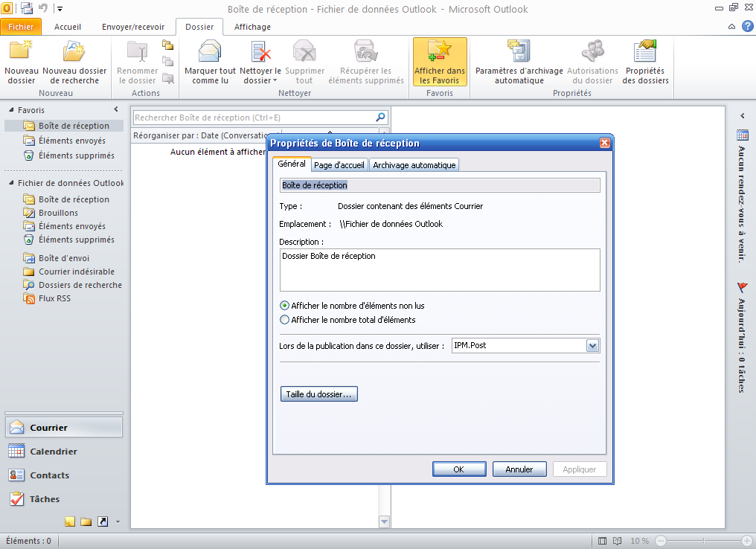Image resolution: width=756 pixels, height=549 pixels.
Task: Click the 10 % zoom level
Action: [639, 541]
